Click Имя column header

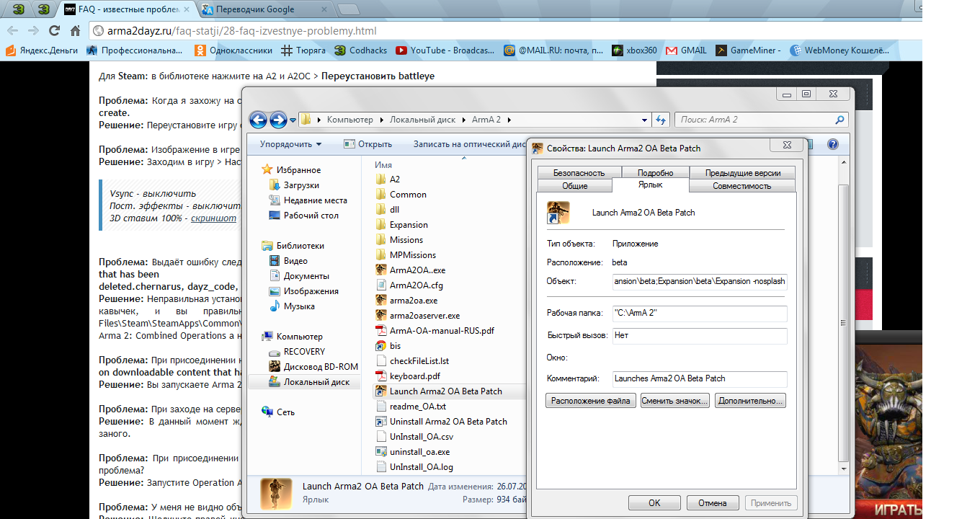pyautogui.click(x=383, y=165)
